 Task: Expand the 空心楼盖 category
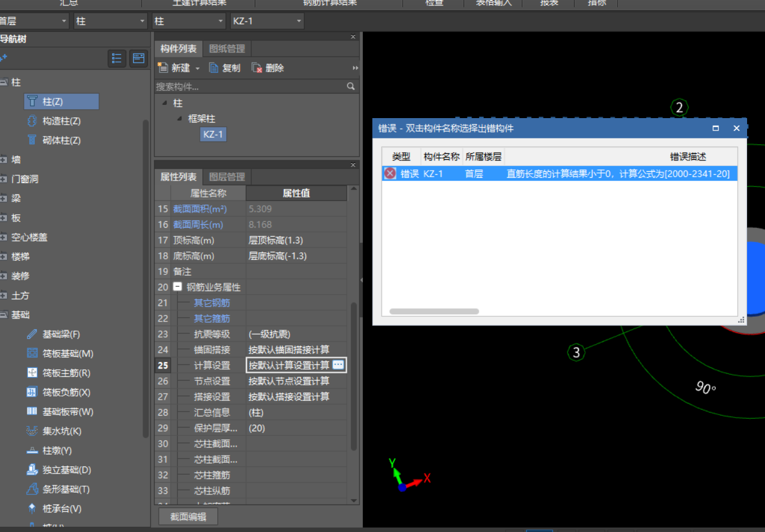pyautogui.click(x=4, y=237)
